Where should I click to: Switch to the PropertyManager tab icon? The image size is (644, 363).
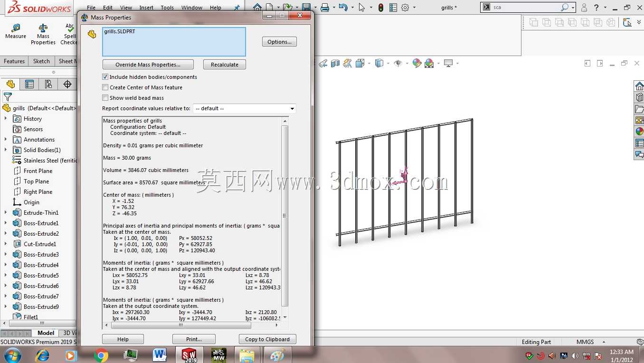29,84
